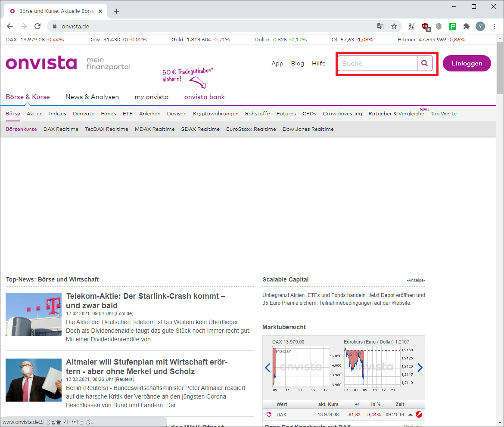Image resolution: width=504 pixels, height=427 pixels.
Task: Open EuroStoxx Realtime link
Action: click(x=251, y=129)
